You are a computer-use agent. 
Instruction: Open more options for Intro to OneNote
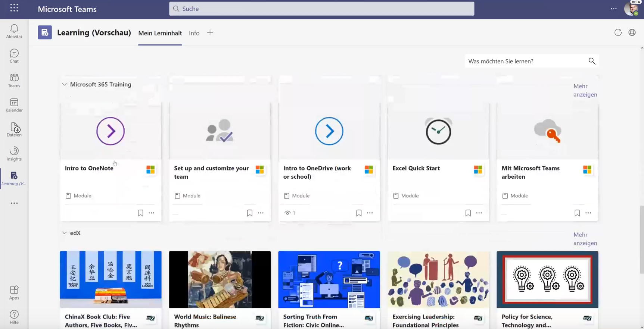click(151, 213)
